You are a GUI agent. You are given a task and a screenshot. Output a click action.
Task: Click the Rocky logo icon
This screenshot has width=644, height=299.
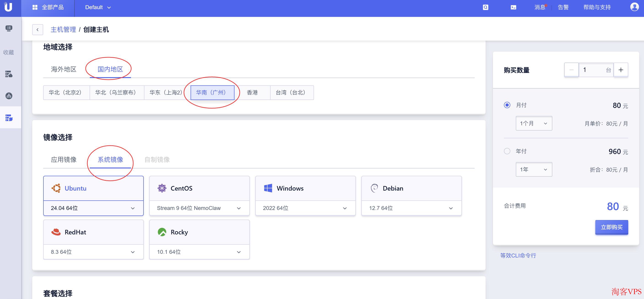[x=162, y=232]
